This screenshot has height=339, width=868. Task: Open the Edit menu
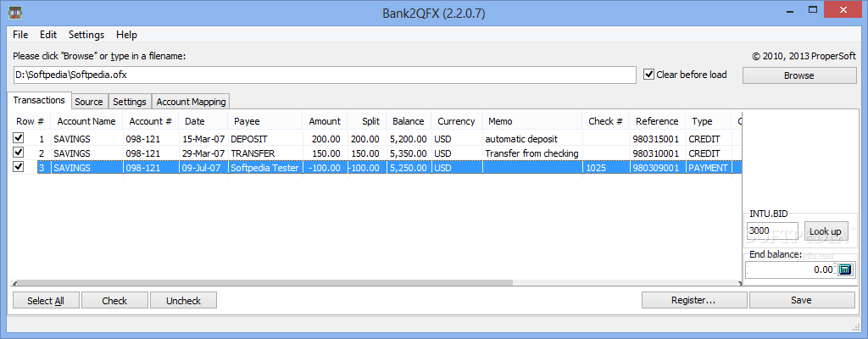pos(48,35)
